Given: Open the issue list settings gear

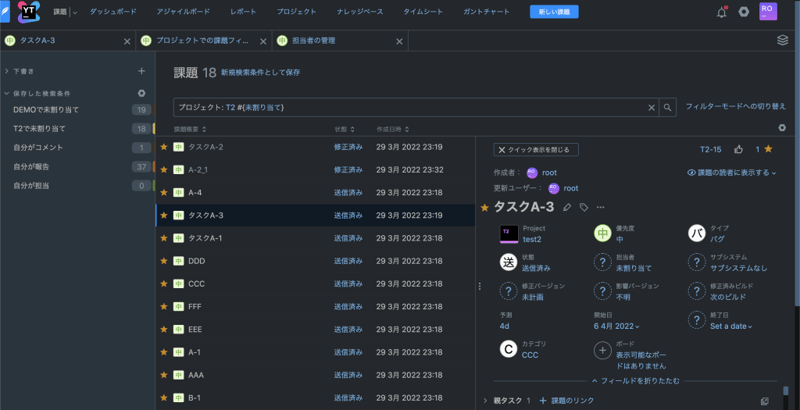Looking at the screenshot, I should coord(782,127).
